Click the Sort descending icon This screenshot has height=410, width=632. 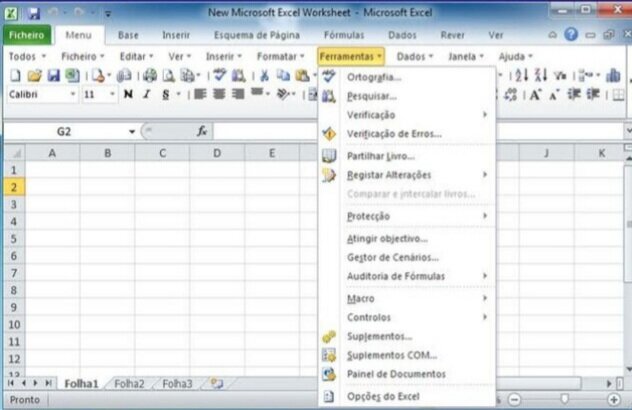[541, 75]
